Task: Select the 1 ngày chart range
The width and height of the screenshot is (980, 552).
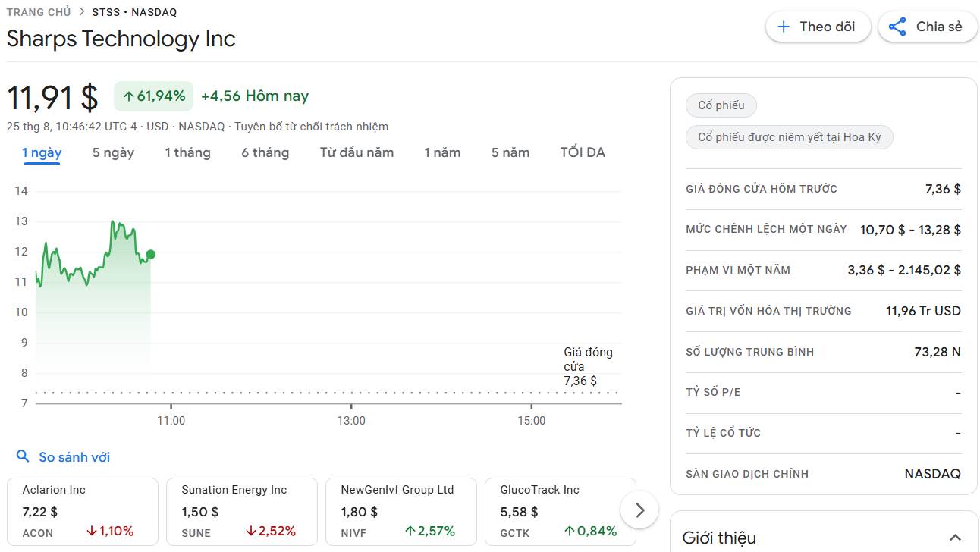Action: (x=42, y=152)
